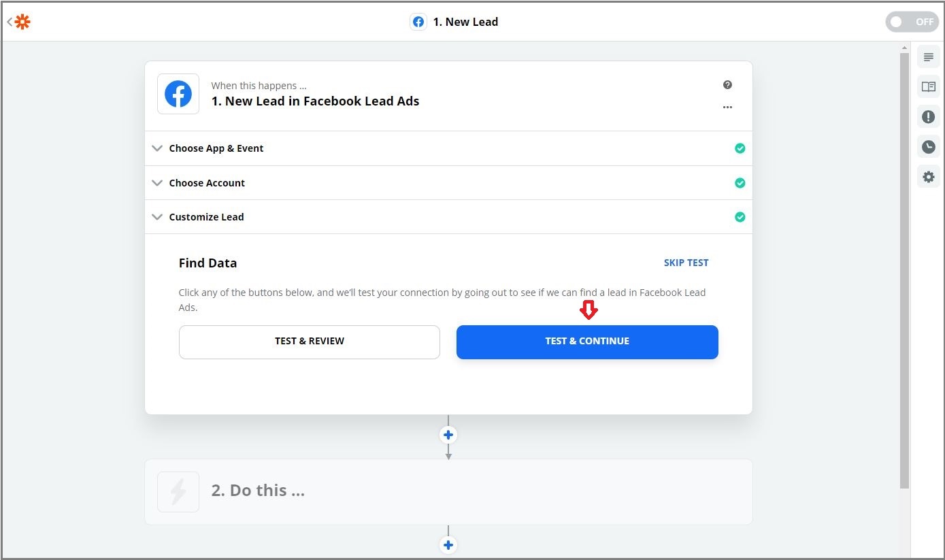This screenshot has width=945, height=560.
Task: Turn the Zap ON/OFF switch on
Action: 912,22
